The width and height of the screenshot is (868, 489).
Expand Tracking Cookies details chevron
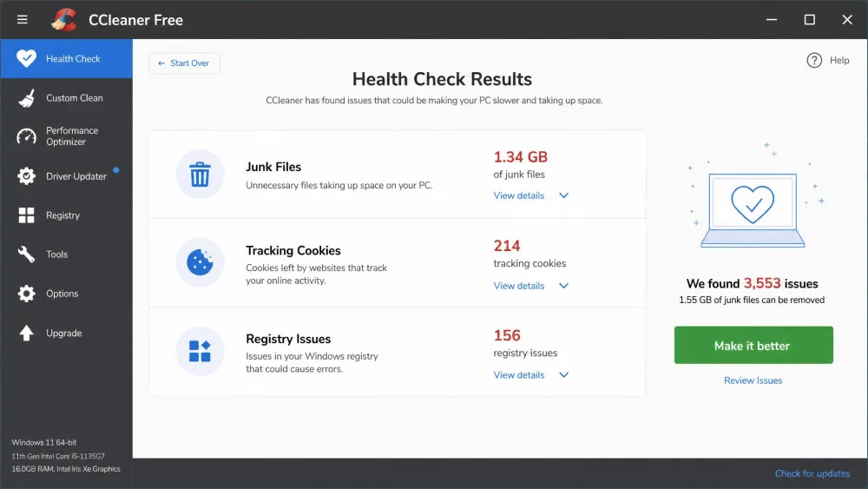pos(563,286)
